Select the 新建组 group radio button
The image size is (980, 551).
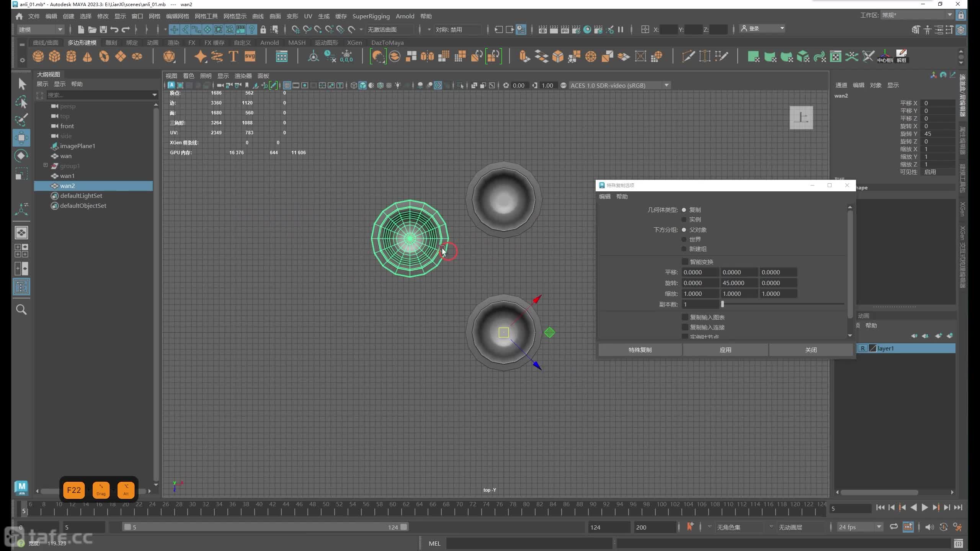coord(684,249)
